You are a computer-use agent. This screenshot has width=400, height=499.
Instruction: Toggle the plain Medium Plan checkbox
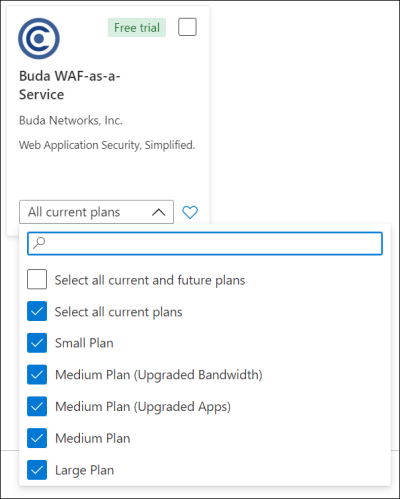point(37,438)
